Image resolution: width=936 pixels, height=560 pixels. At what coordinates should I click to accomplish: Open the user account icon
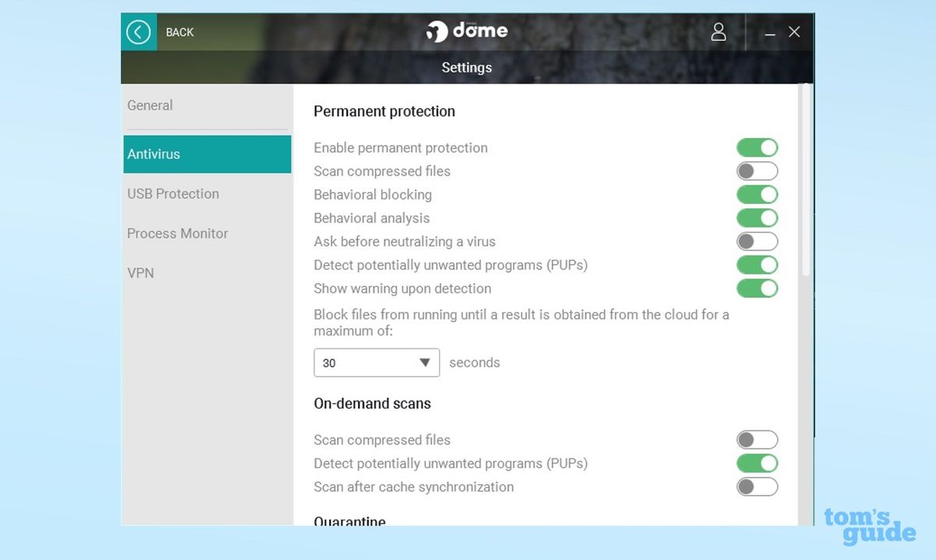click(718, 32)
